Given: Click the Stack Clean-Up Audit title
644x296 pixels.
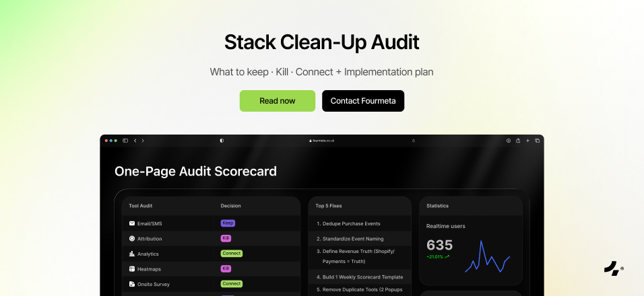Looking at the screenshot, I should tap(321, 42).
